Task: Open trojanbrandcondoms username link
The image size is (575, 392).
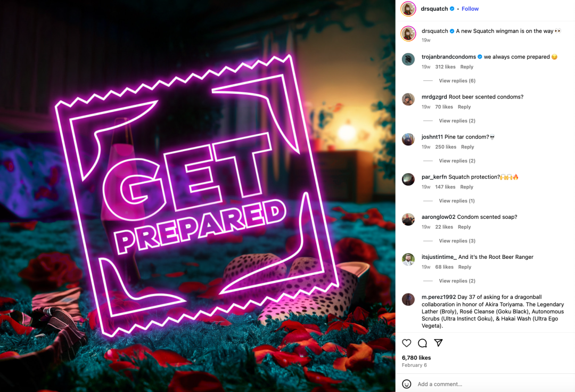Action: [x=448, y=57]
